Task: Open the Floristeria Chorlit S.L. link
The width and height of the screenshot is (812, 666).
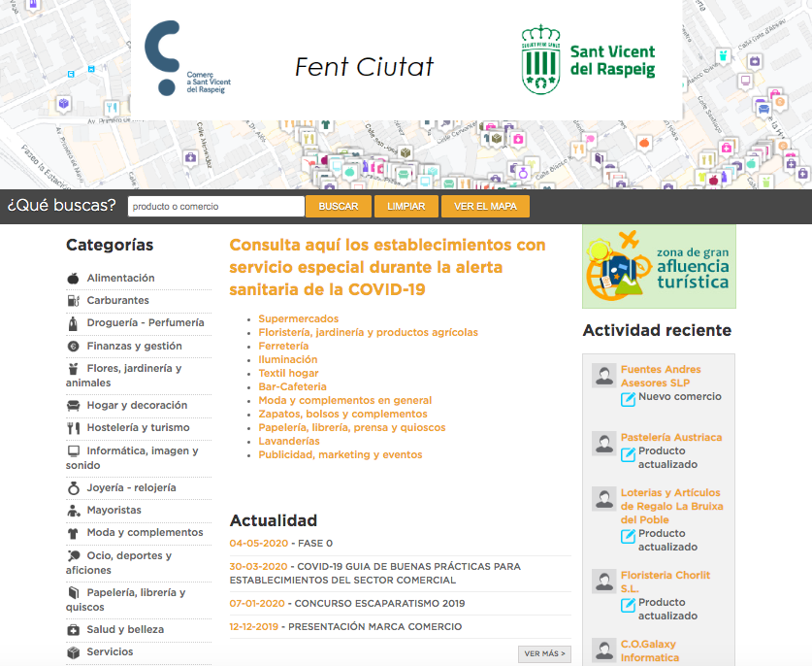Action: point(666,583)
